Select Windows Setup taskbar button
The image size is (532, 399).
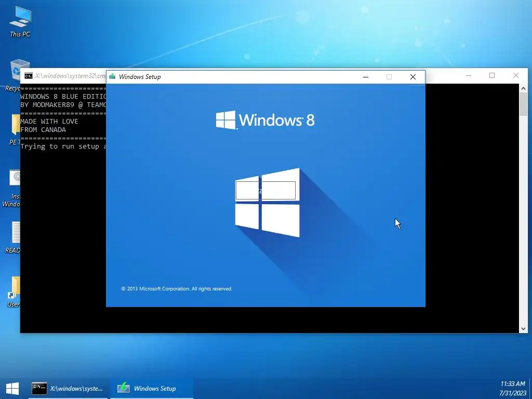point(152,389)
